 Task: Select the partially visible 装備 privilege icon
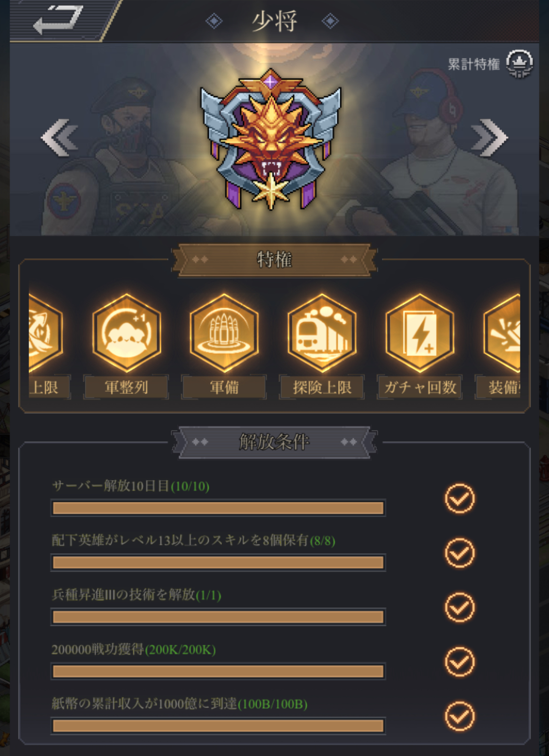click(x=502, y=333)
